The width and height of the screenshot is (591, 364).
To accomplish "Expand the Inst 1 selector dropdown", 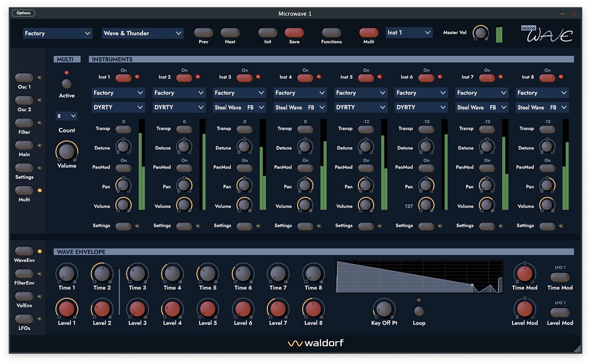I will click(409, 32).
